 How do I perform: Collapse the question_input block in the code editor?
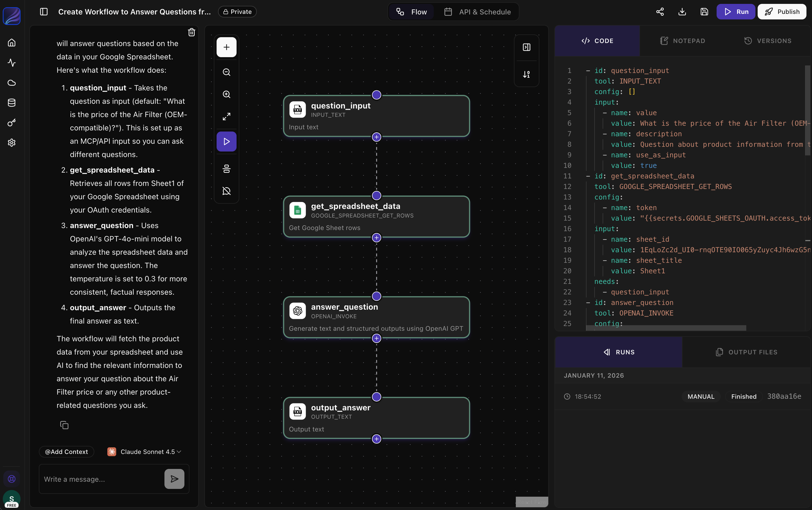[588, 70]
